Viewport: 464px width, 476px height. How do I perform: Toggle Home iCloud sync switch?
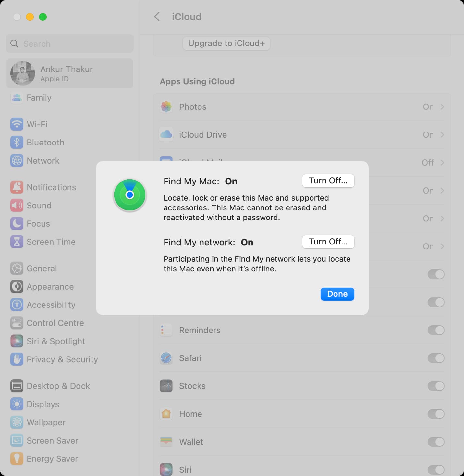click(x=436, y=414)
